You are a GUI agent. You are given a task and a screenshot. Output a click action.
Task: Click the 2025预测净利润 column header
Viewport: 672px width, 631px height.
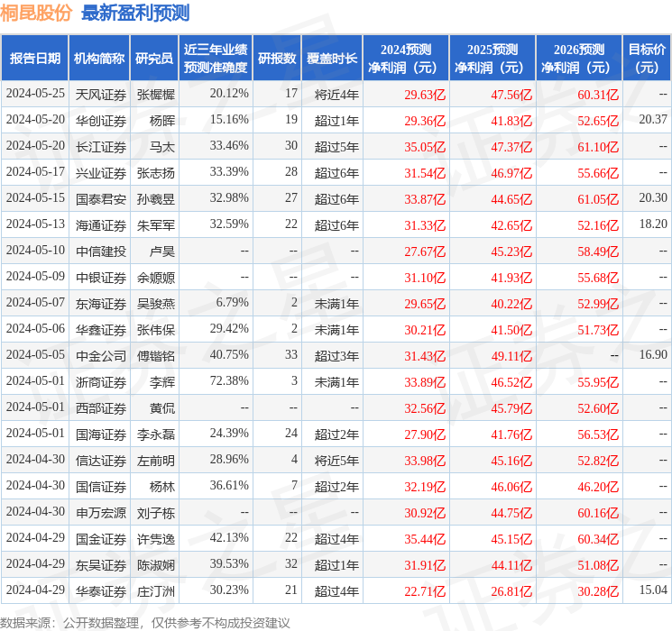[492, 59]
